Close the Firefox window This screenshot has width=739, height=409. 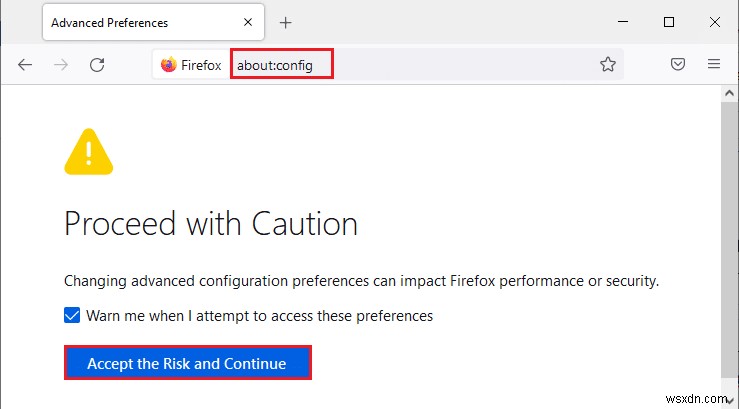(x=714, y=22)
